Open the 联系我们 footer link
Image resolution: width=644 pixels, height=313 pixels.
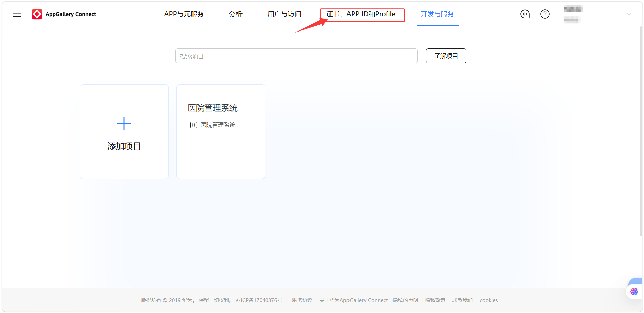pos(463,300)
